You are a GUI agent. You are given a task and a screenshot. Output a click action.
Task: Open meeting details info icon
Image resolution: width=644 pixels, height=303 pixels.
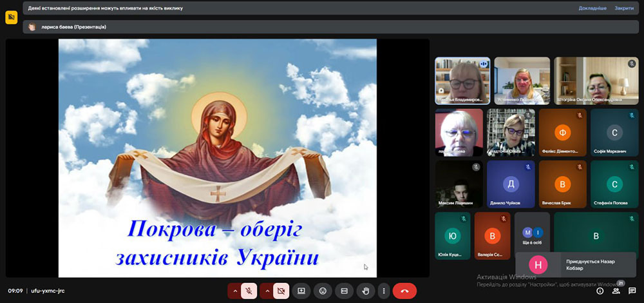600,291
